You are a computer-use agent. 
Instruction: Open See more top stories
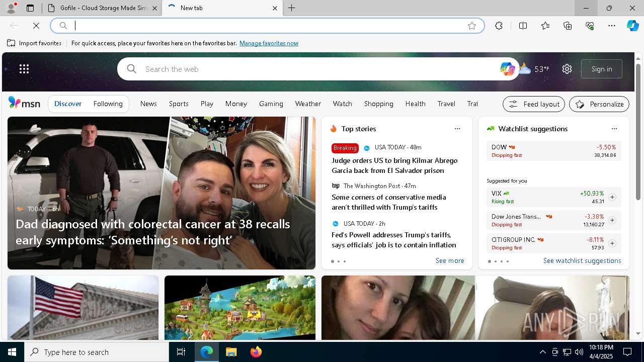pos(450,260)
